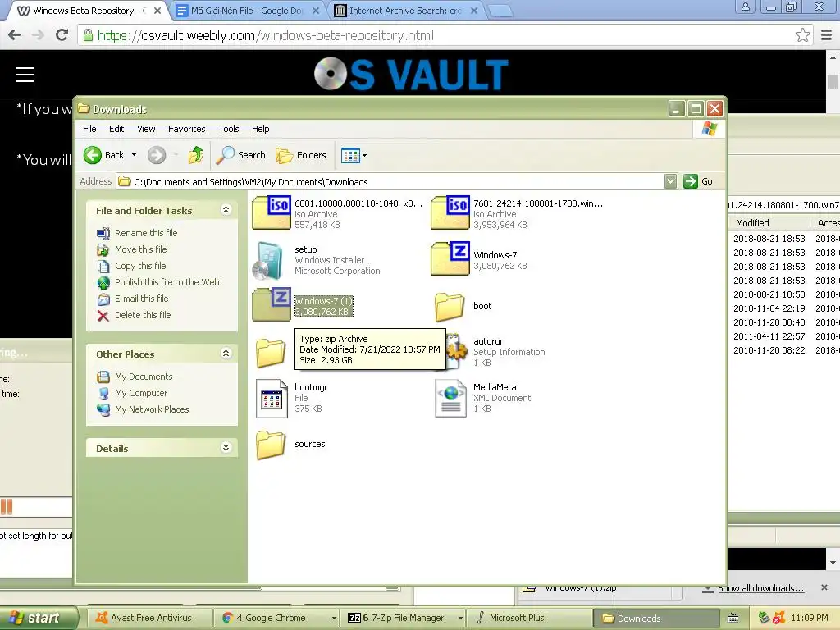Select the setup Windows Installer icon
Viewport: 840px width, 630px height.
point(269,260)
